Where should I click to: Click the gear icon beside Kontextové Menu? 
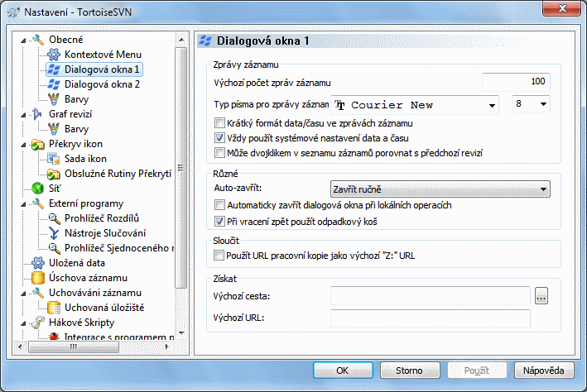click(54, 55)
